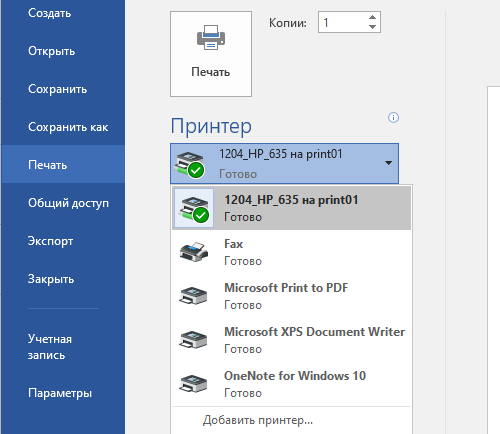
Task: Select the Fax printer icon
Action: point(194,252)
